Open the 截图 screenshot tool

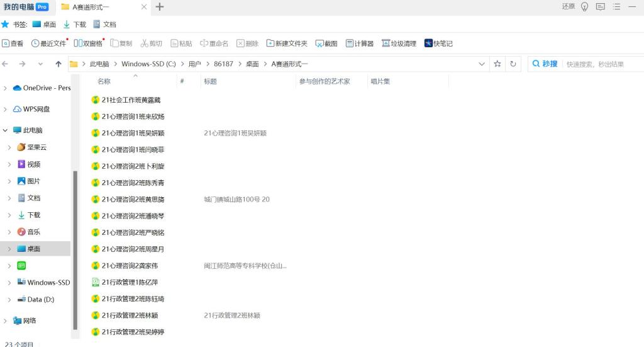(326, 43)
